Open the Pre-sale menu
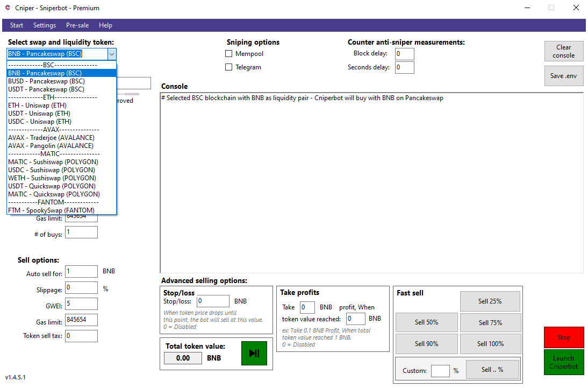The image size is (588, 388). [x=77, y=25]
